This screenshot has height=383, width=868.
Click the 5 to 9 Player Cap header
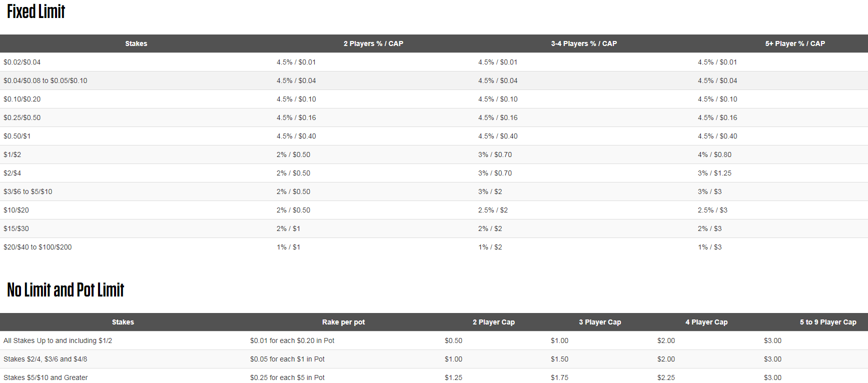point(828,322)
